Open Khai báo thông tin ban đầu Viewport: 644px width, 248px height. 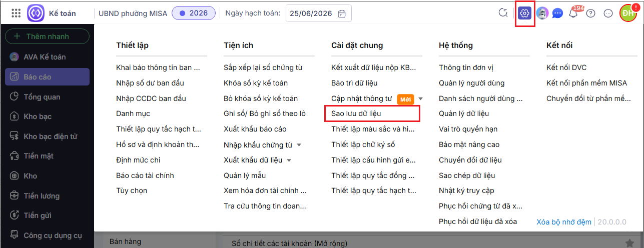coord(158,67)
